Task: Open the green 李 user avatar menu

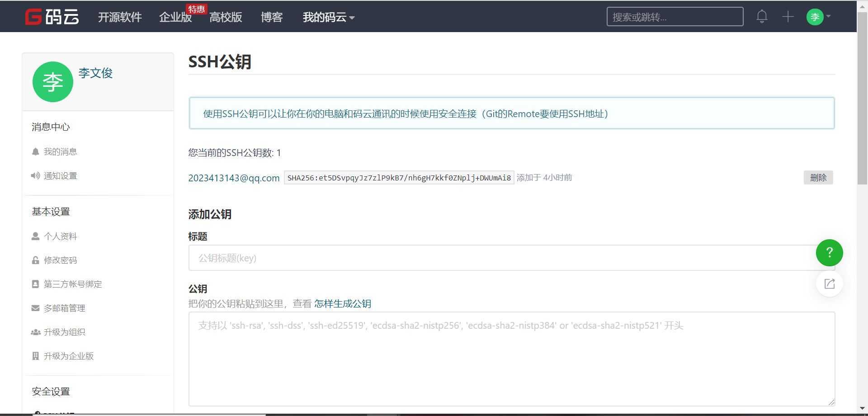Action: pos(815,17)
